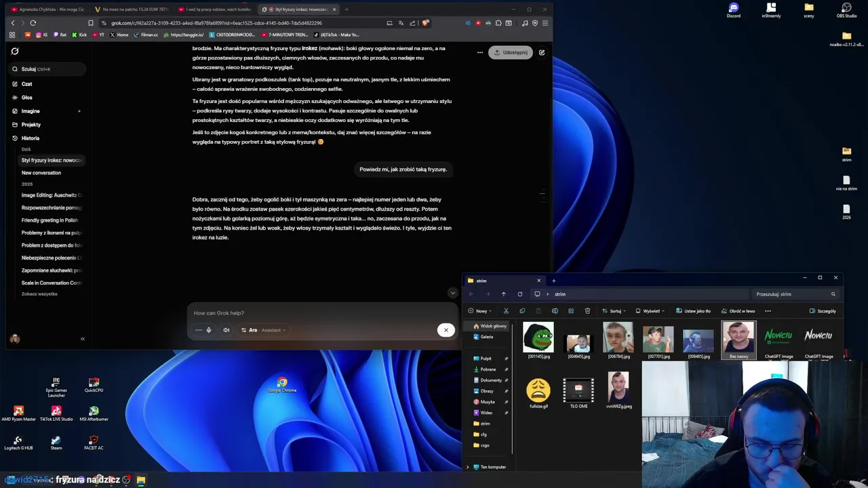Switch to the 'I weź tę pracę odstaw' tab
868x488 pixels.
(216, 9)
